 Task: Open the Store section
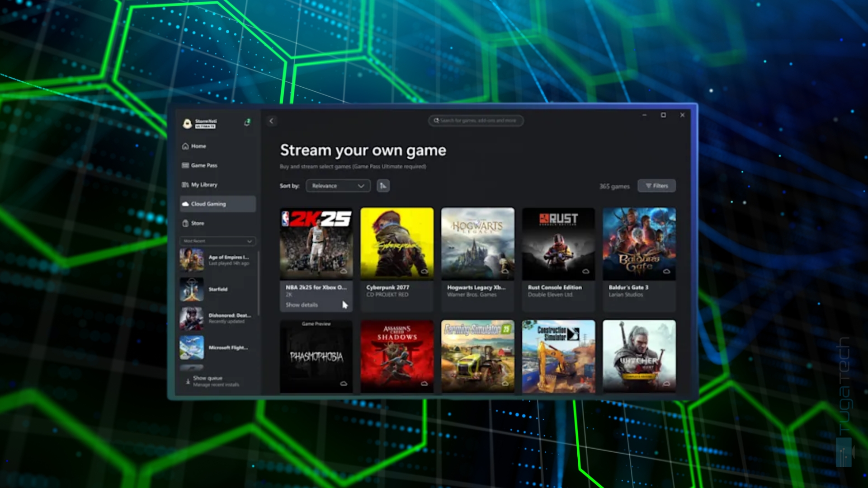(x=217, y=223)
